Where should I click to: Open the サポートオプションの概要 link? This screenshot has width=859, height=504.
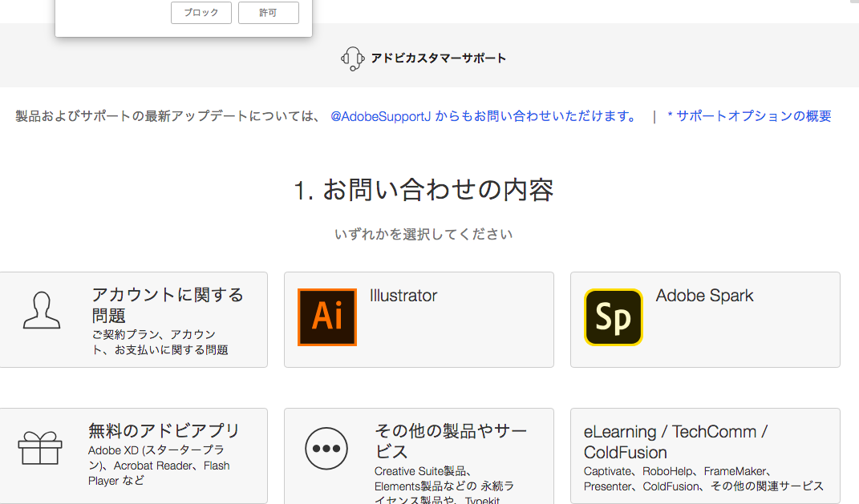(x=752, y=116)
